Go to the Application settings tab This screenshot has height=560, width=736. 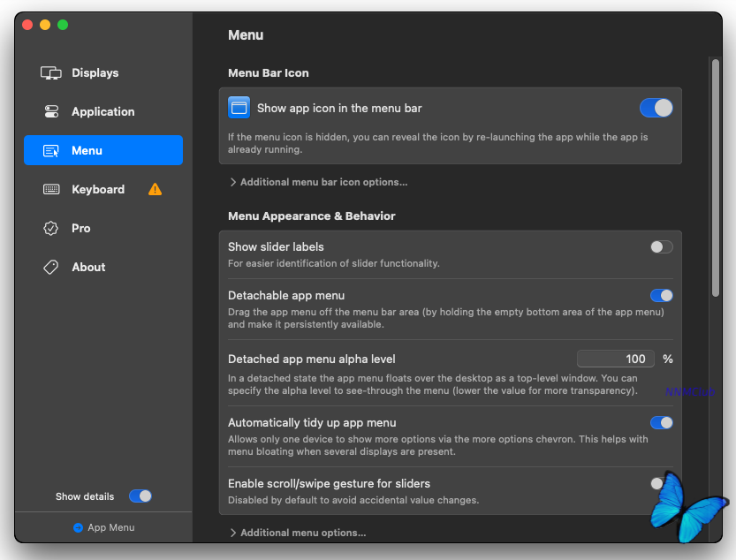click(102, 112)
